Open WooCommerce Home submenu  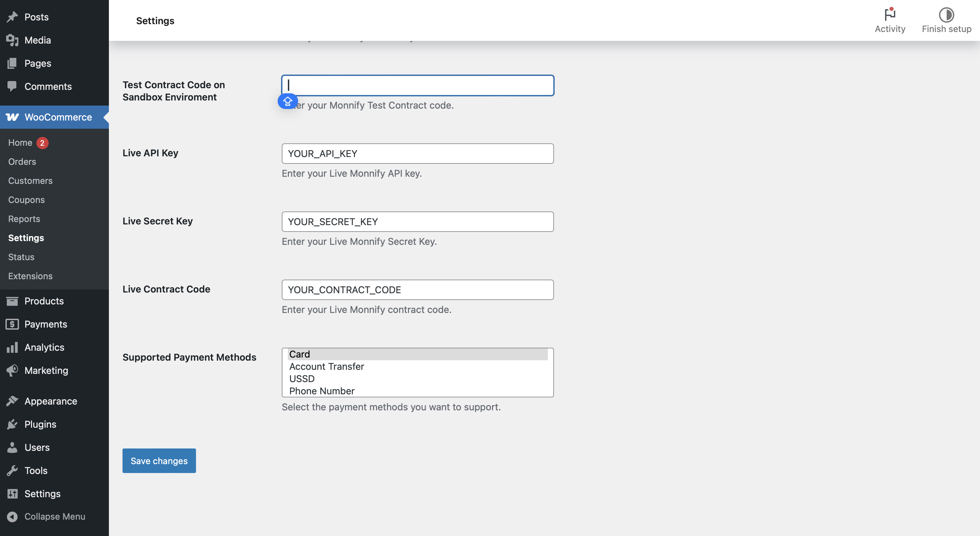pos(20,143)
